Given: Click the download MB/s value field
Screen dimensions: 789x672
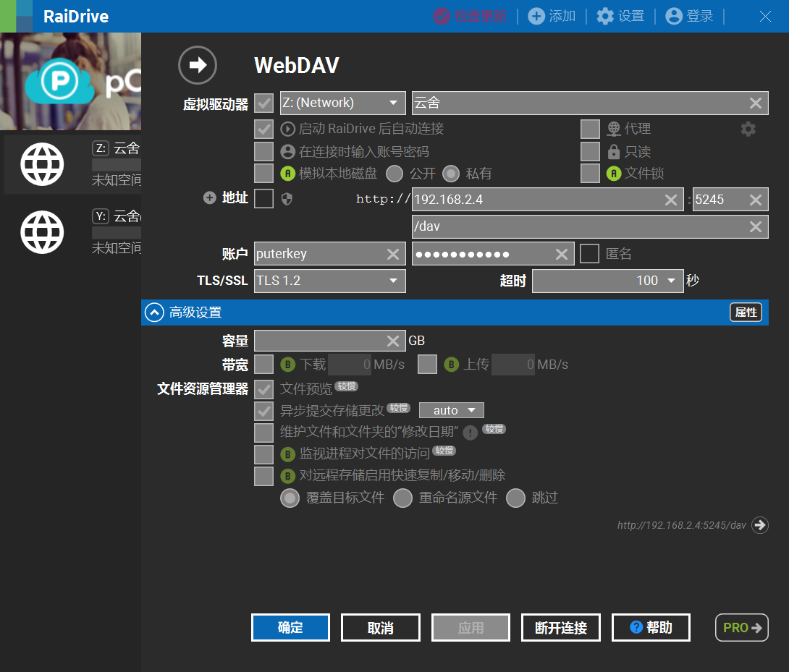Looking at the screenshot, I should pos(350,364).
